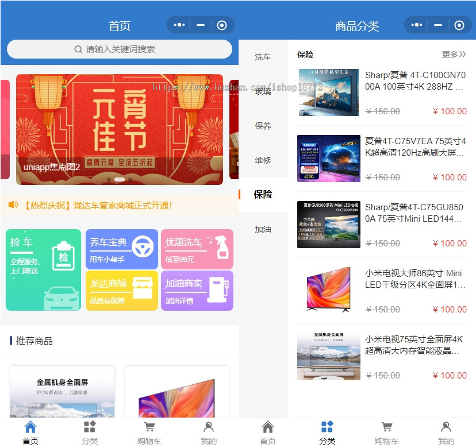Open the 优惠洗车 tile
The image size is (476, 448).
(197, 249)
